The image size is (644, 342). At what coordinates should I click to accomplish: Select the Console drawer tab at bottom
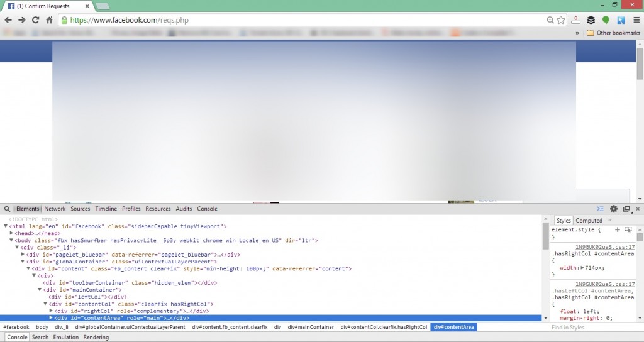17,338
